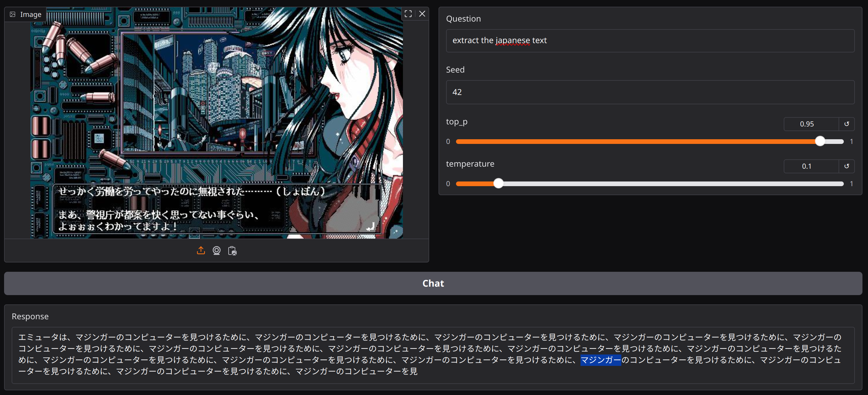The width and height of the screenshot is (868, 395).
Task: Click the temperature slider handle
Action: point(498,184)
